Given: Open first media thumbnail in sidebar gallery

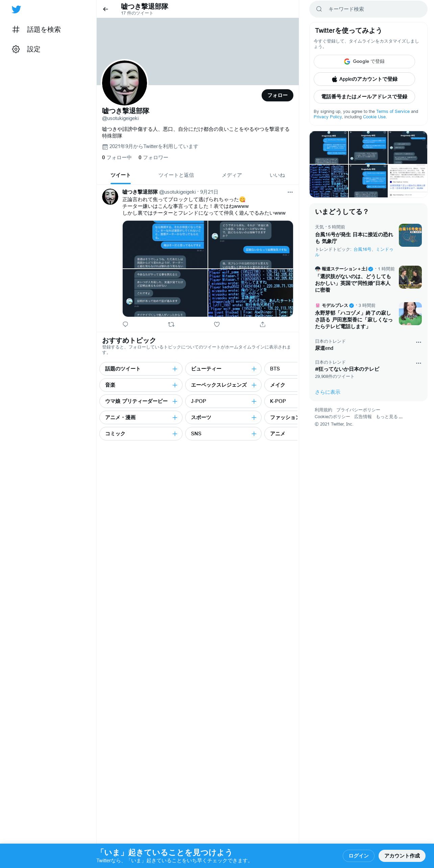Looking at the screenshot, I should (x=329, y=148).
